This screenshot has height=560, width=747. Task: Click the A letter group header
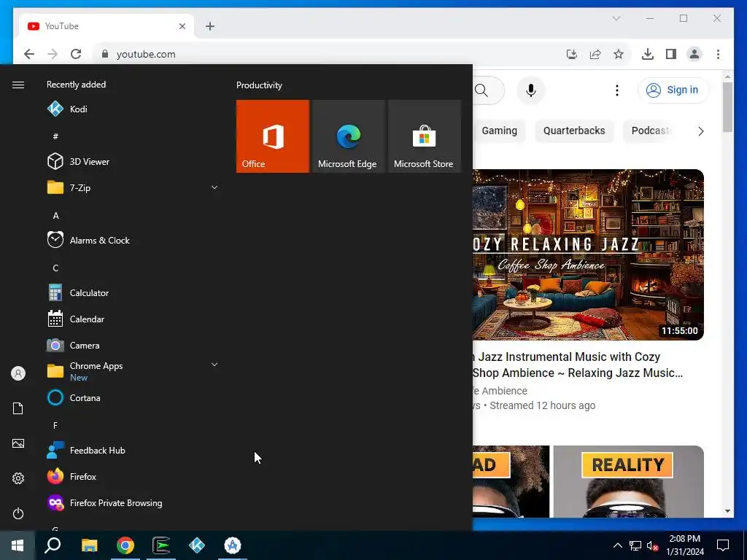pyautogui.click(x=55, y=215)
